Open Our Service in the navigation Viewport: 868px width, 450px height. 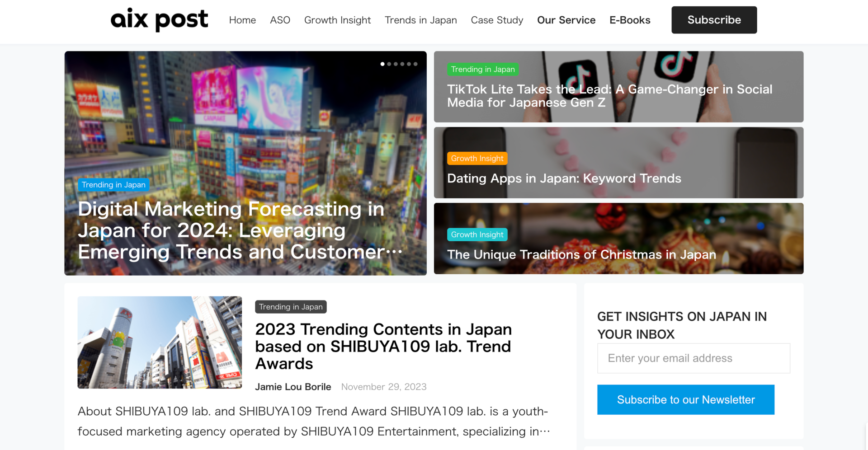click(566, 20)
